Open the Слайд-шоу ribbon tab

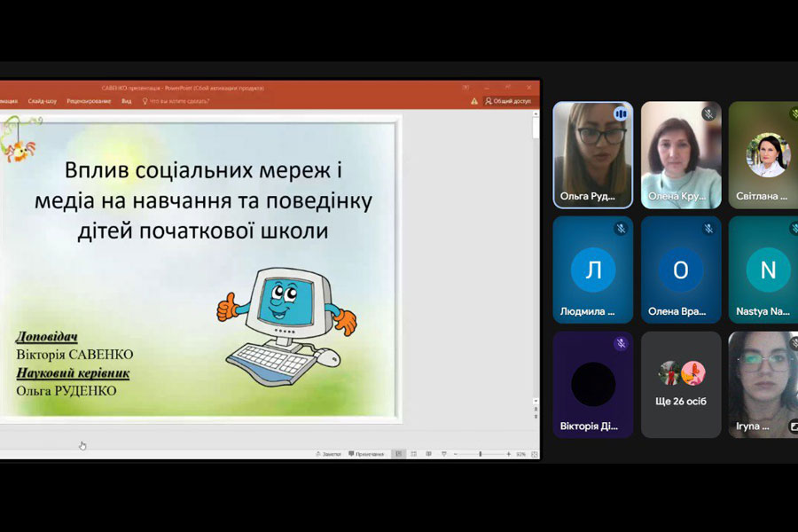coord(43,101)
